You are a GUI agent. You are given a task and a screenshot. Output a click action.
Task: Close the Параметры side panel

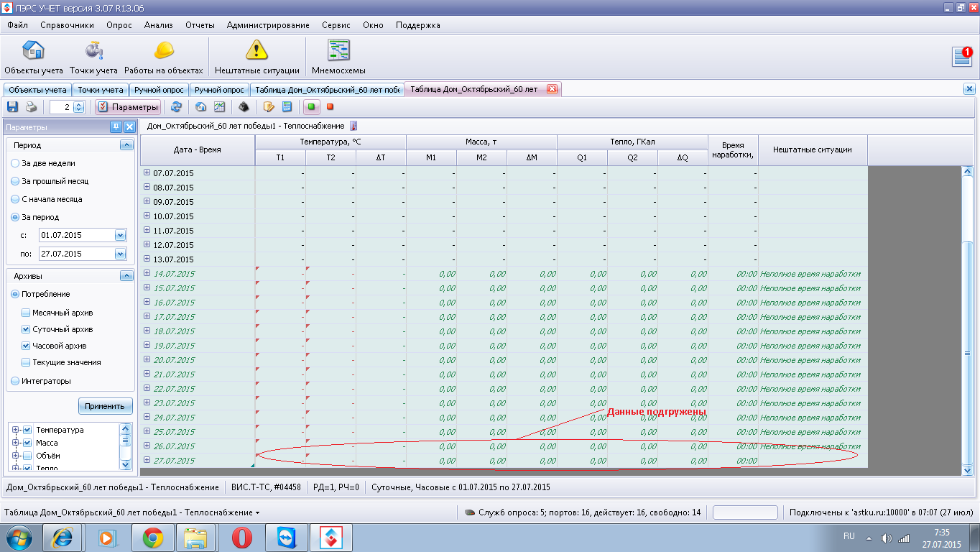(129, 127)
